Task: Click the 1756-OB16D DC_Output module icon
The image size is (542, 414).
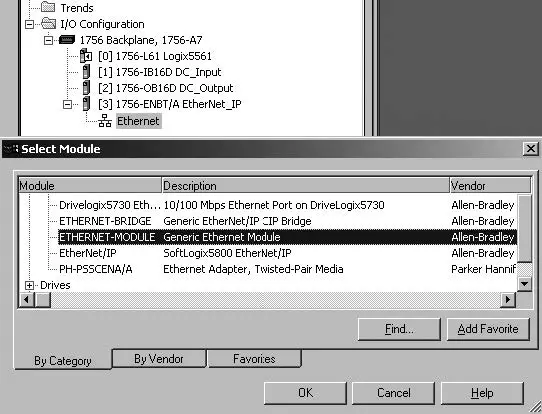Action: (x=86, y=88)
